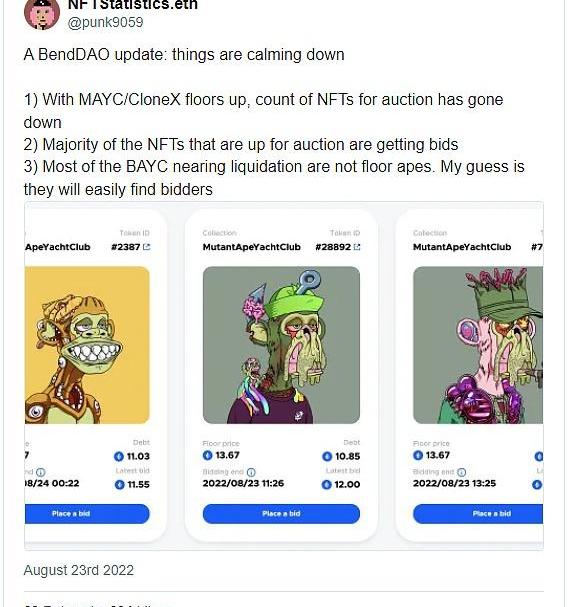The width and height of the screenshot is (568, 607).
Task: Open the pink mutant ape image on right
Action: coord(478,345)
